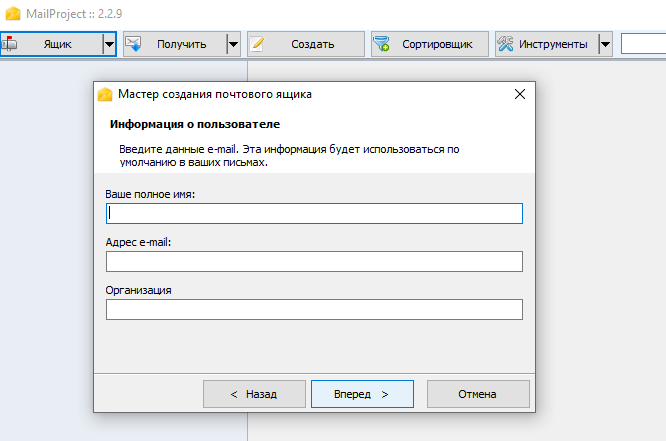Close the mailbox creation wizard dialog
Viewport: 666px width, 441px height.
click(520, 94)
